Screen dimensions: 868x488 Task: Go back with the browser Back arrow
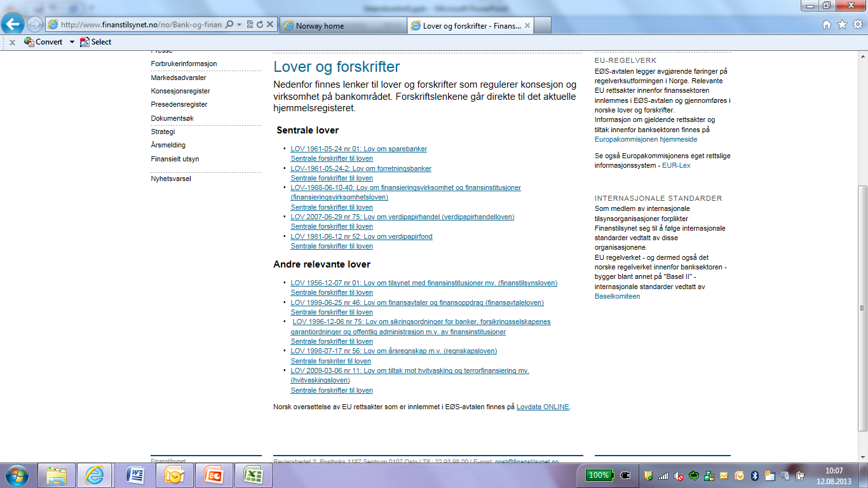point(13,25)
